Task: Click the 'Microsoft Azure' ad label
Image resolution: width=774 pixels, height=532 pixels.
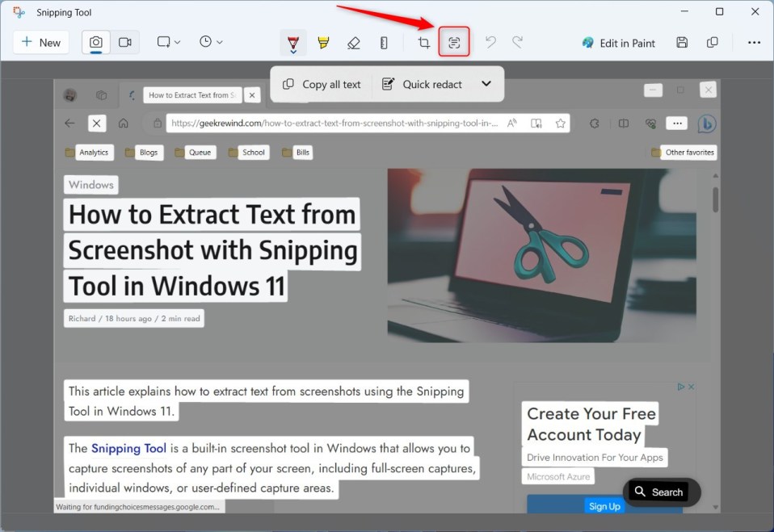Action: pos(557,477)
